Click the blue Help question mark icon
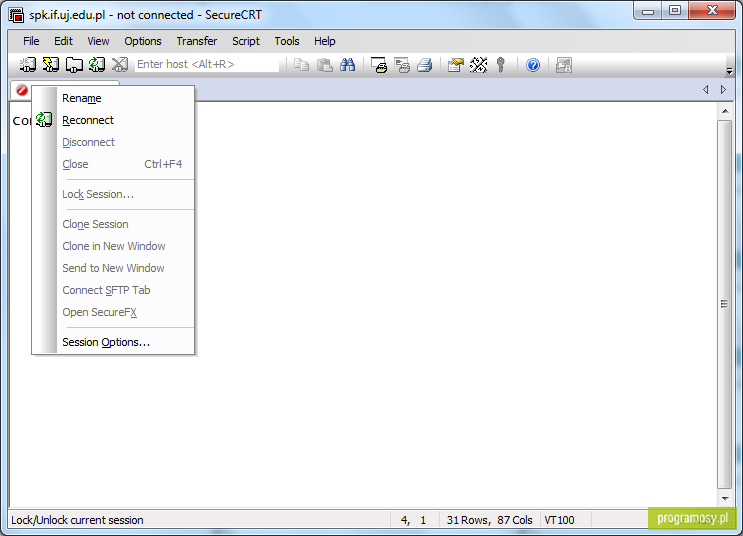This screenshot has width=743, height=536. pos(533,64)
